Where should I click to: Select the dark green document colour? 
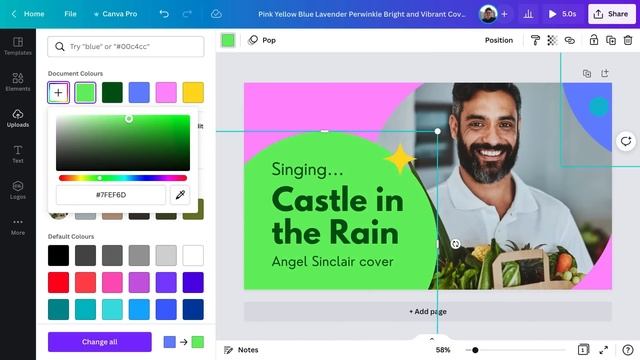coord(112,93)
